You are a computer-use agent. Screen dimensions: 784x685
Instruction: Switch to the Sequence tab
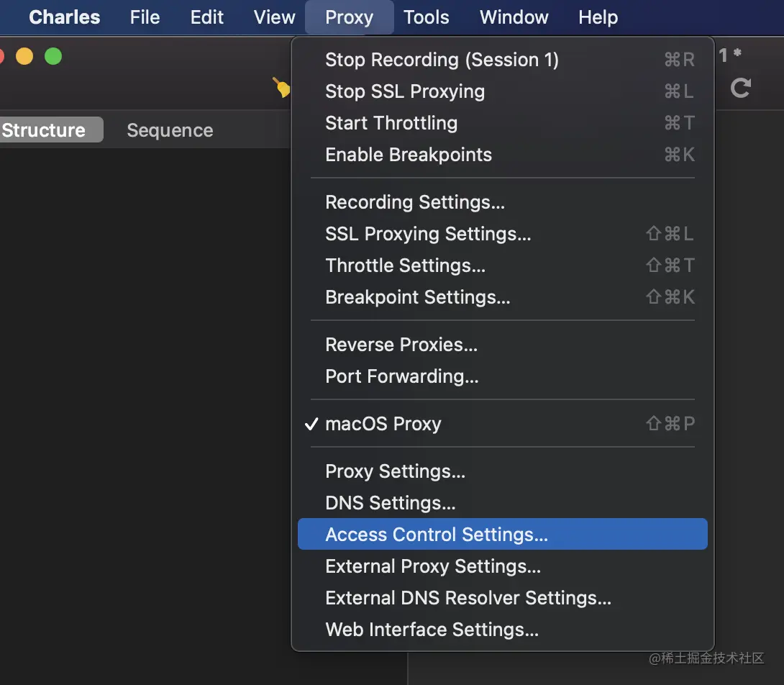coord(170,130)
